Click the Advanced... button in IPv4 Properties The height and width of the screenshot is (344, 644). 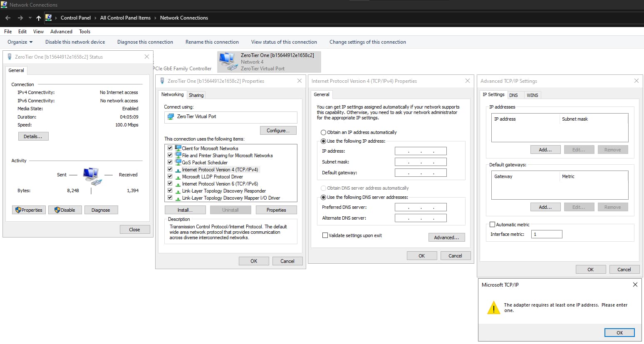[x=446, y=238]
